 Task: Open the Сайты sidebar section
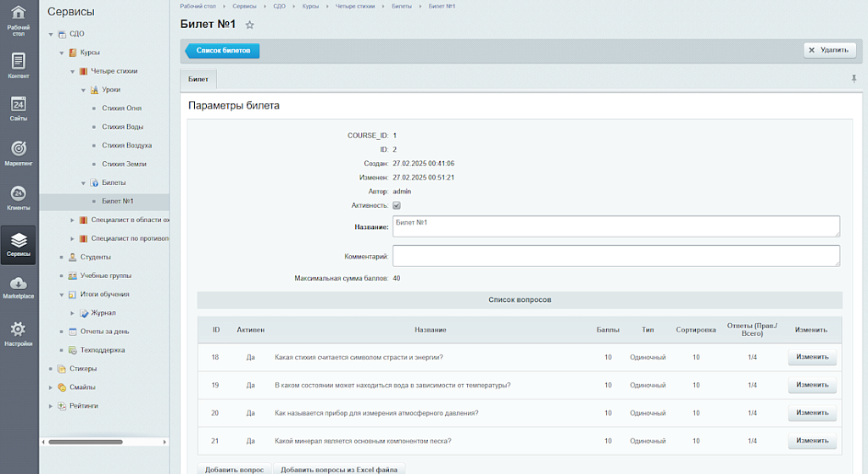point(19,108)
